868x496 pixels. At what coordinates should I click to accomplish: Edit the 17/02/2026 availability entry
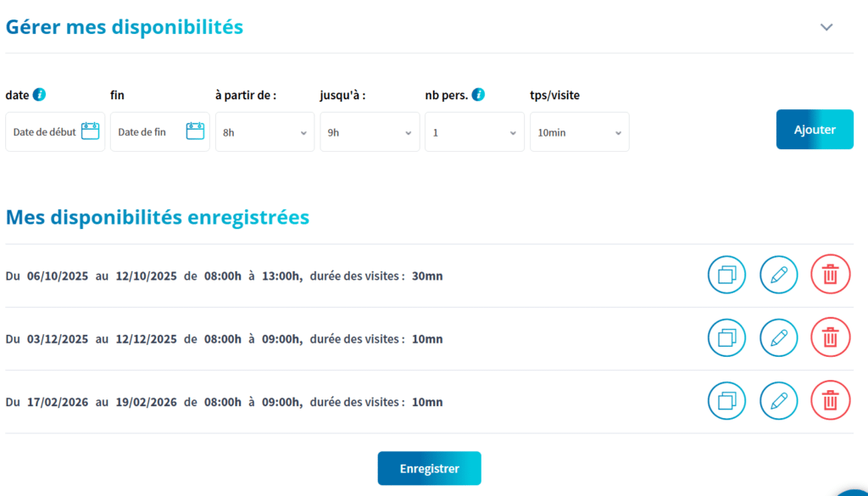coord(779,401)
